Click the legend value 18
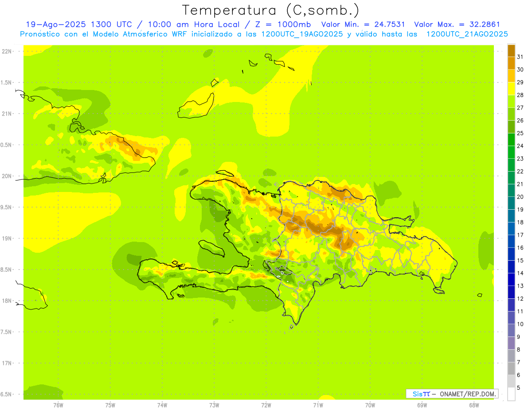This screenshot has width=532, height=411. [520, 222]
